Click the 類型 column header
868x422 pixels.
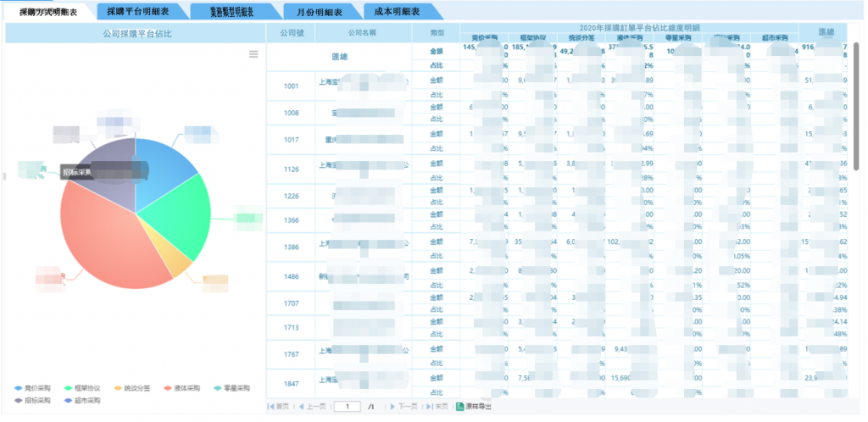[x=436, y=33]
